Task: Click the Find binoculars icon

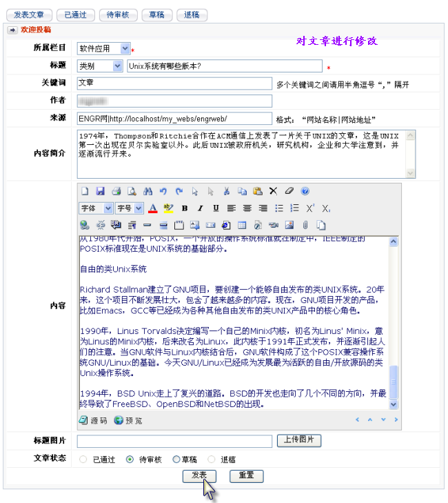Action: 147,191
